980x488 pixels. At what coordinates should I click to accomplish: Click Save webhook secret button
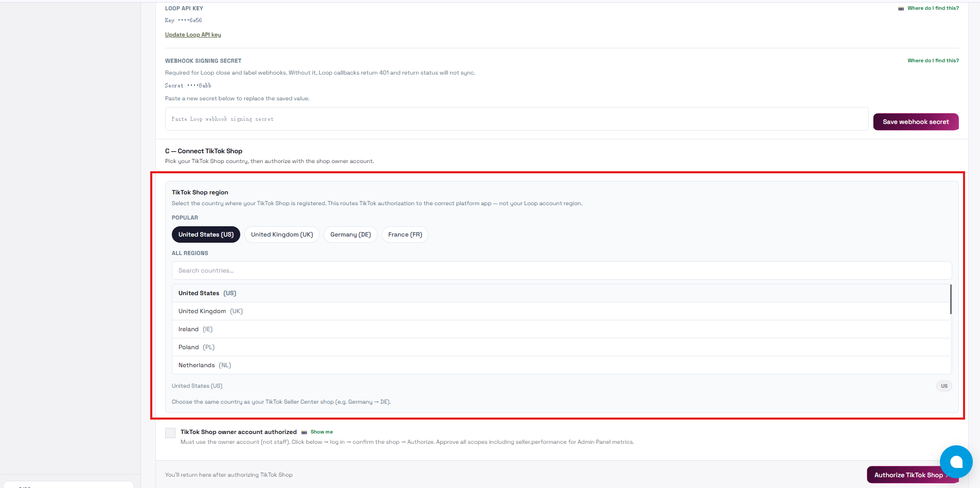(916, 122)
